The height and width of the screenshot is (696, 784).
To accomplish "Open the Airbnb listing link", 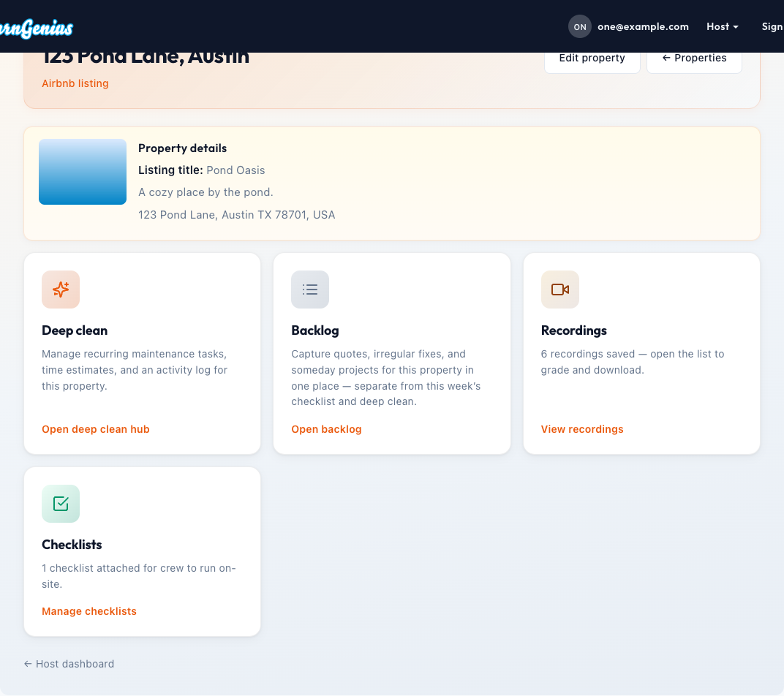I will (x=75, y=83).
